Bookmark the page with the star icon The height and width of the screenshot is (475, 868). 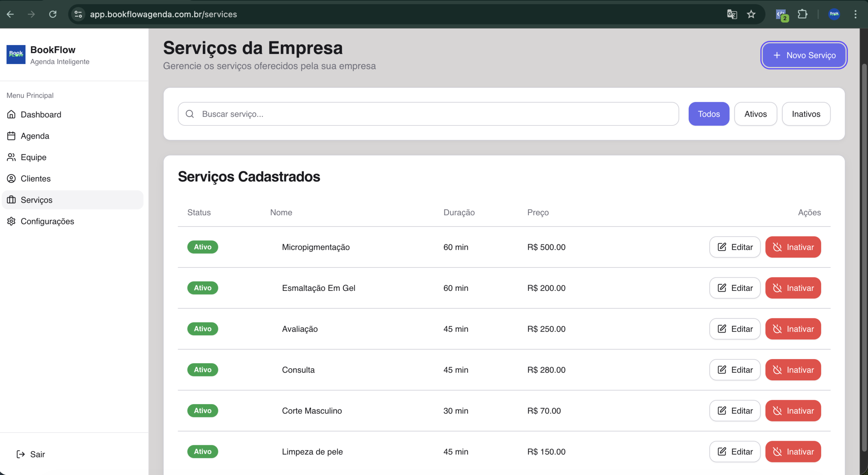pyautogui.click(x=751, y=14)
